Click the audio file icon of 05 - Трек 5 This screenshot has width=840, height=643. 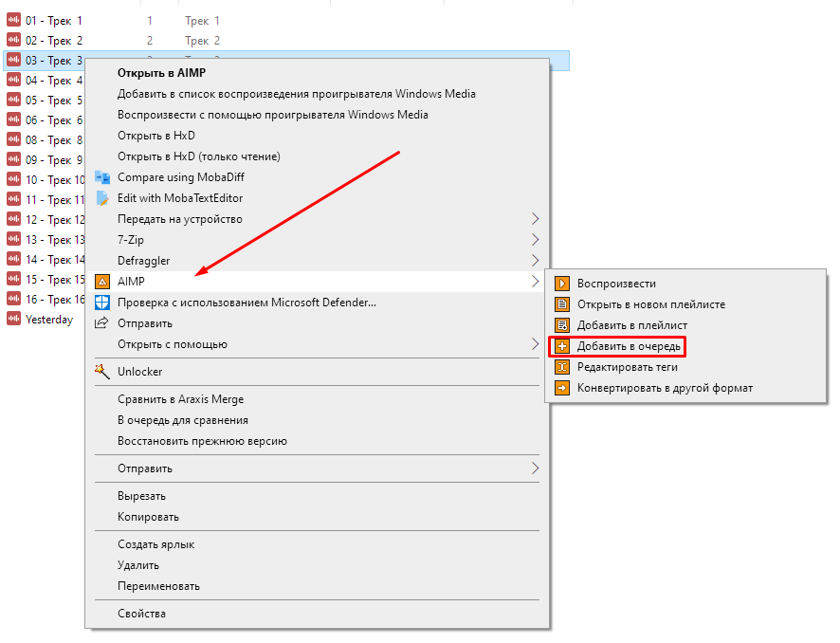point(13,100)
